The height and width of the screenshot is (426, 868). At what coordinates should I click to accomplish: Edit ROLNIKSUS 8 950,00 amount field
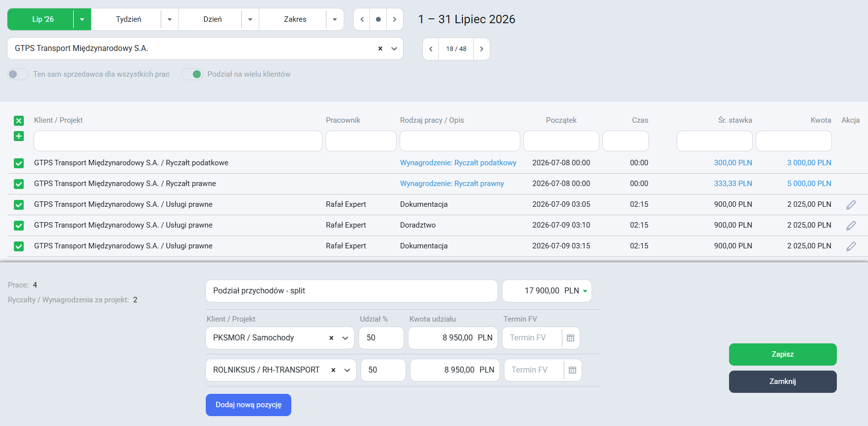pos(455,370)
